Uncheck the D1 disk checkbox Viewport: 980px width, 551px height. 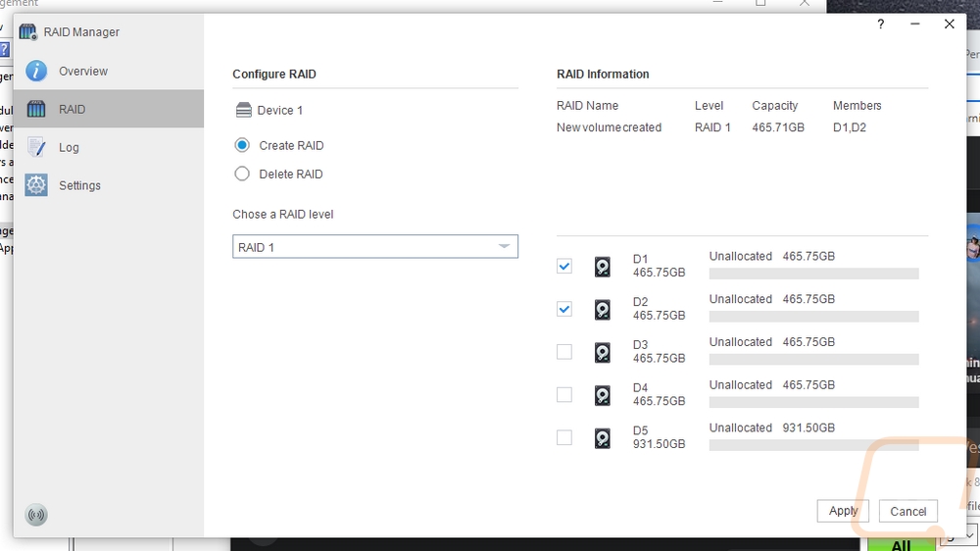tap(564, 266)
